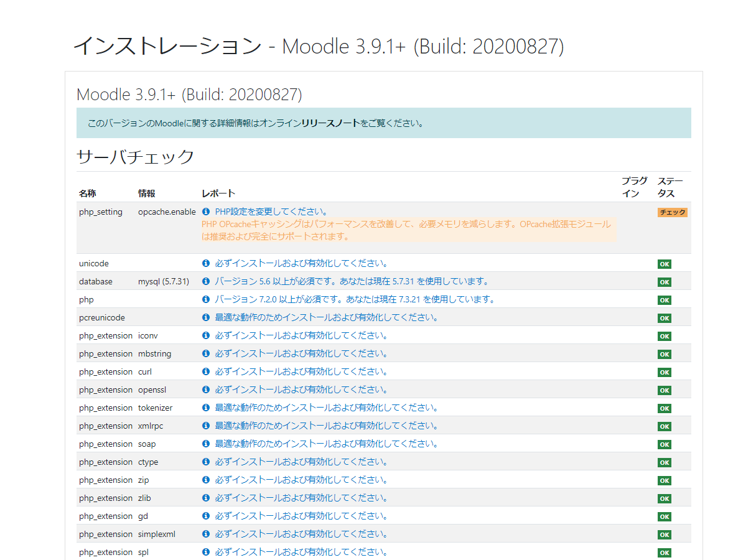Open the バージョン 5.6 以上が必須 database link
The image size is (756, 560).
pyautogui.click(x=352, y=281)
